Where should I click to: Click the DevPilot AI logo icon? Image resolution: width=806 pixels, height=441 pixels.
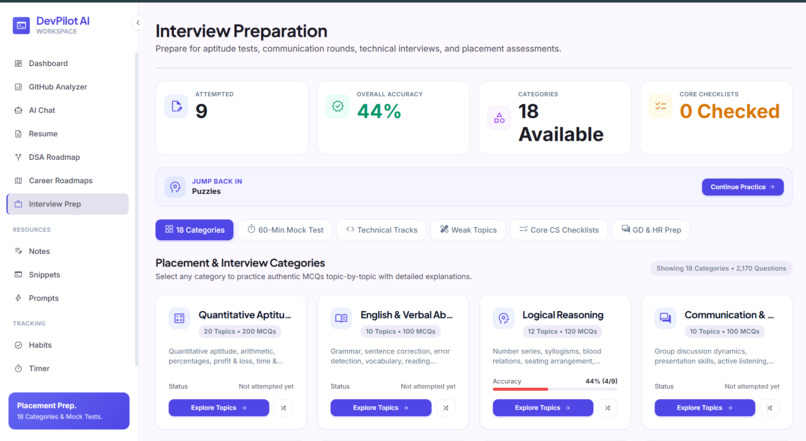(x=21, y=25)
